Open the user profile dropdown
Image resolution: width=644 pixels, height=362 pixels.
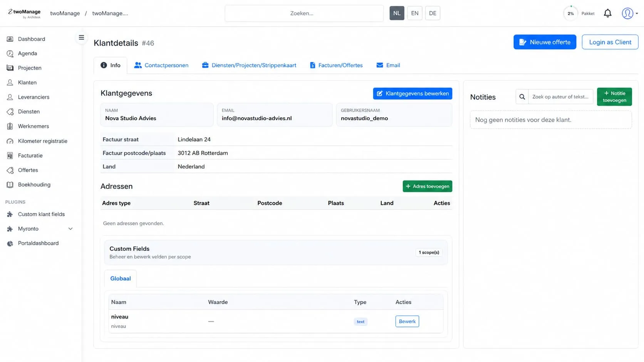click(630, 13)
